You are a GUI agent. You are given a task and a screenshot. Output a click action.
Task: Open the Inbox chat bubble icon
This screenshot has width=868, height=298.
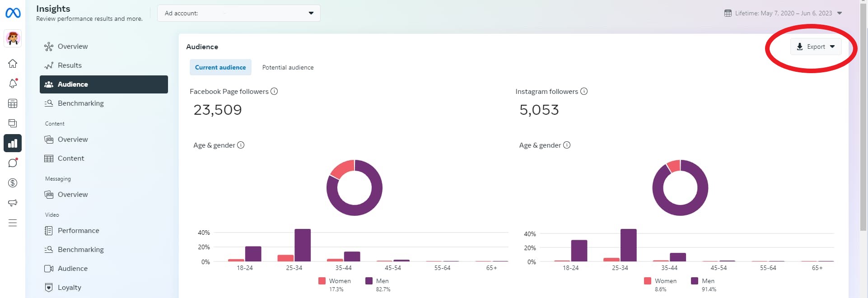click(x=13, y=163)
